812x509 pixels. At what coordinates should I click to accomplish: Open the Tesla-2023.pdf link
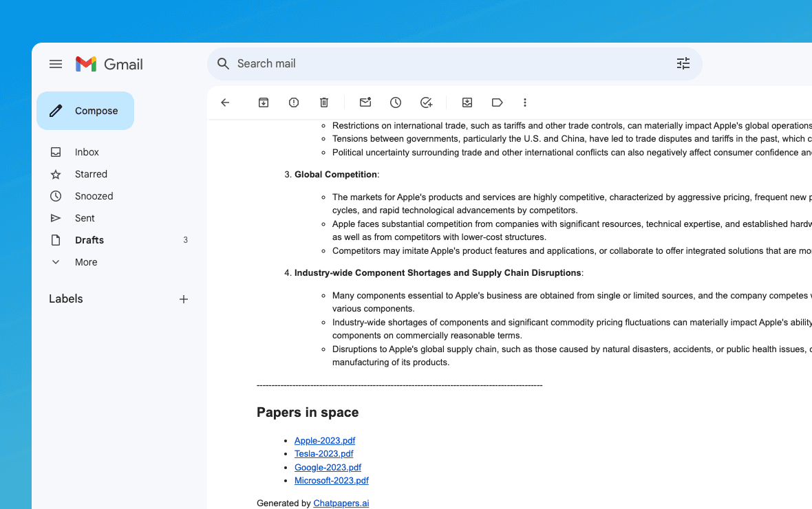323,453
